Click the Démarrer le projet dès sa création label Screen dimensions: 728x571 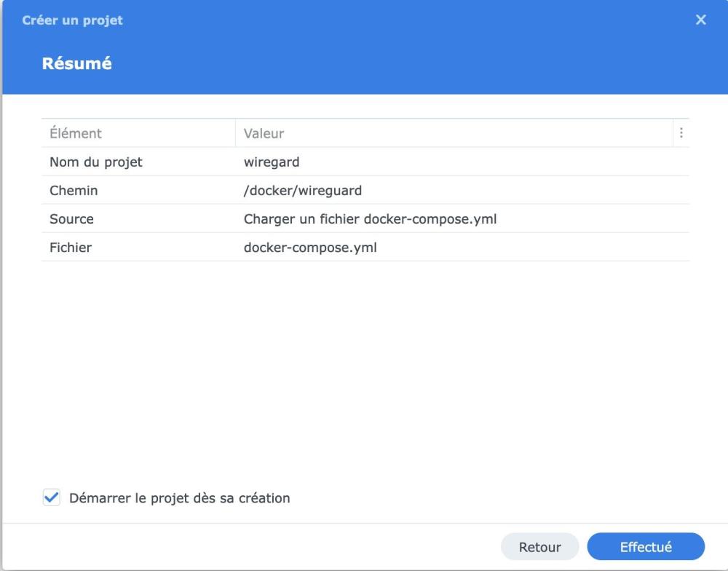click(x=179, y=498)
